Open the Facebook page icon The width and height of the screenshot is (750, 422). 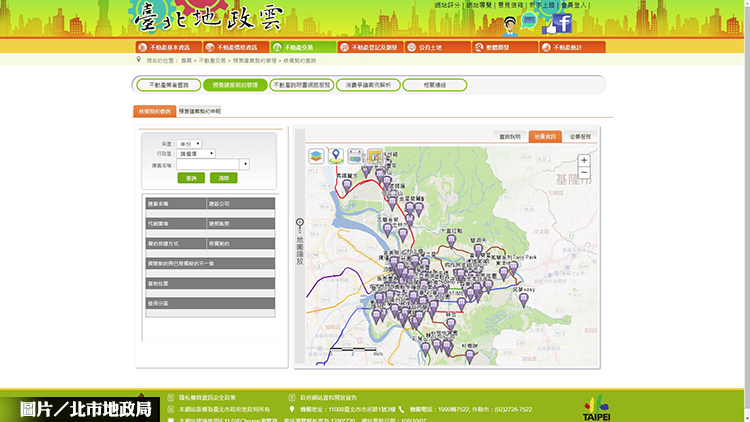(x=562, y=22)
